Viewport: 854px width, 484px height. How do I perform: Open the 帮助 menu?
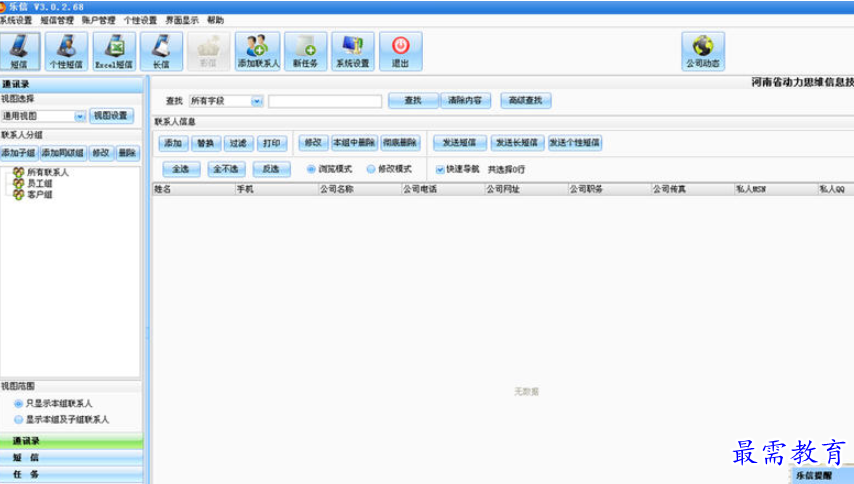[215, 20]
